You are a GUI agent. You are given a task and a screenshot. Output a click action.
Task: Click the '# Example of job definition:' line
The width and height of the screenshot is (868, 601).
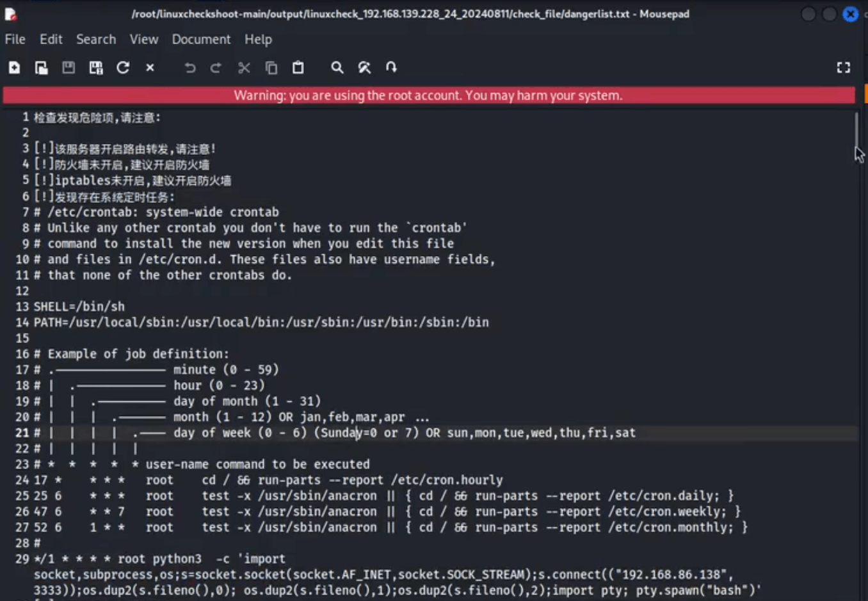click(131, 354)
